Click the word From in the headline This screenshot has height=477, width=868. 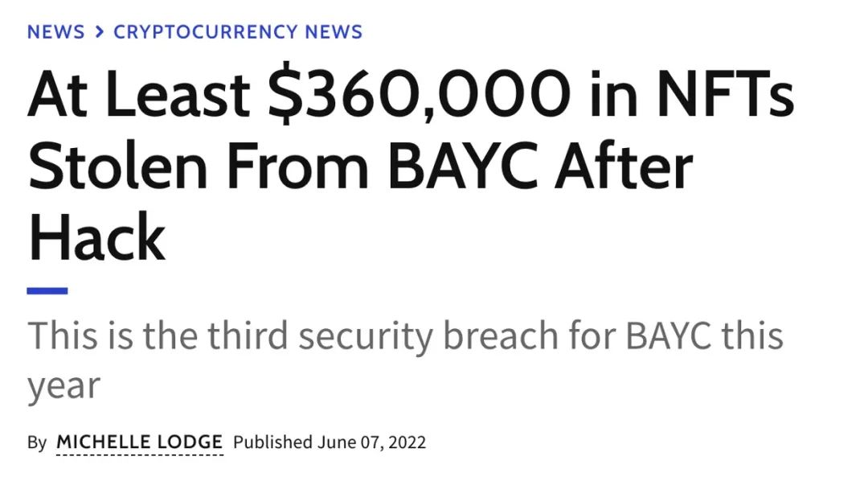click(298, 165)
